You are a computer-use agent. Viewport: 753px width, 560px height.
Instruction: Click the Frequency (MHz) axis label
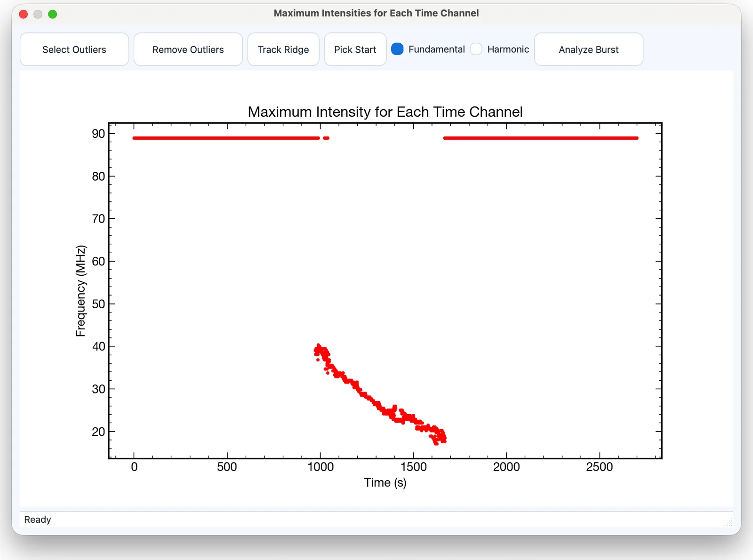80,291
